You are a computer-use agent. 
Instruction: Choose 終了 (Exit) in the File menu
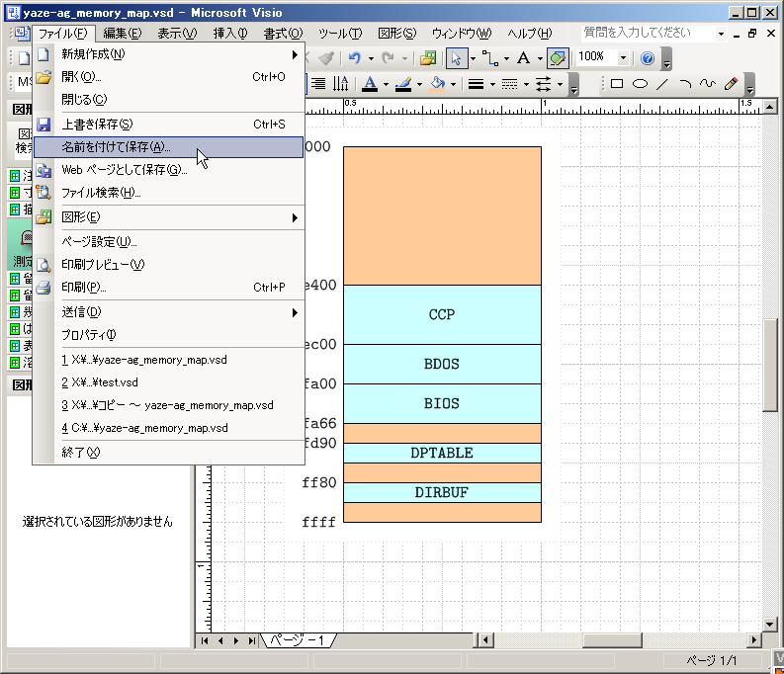[168, 453]
